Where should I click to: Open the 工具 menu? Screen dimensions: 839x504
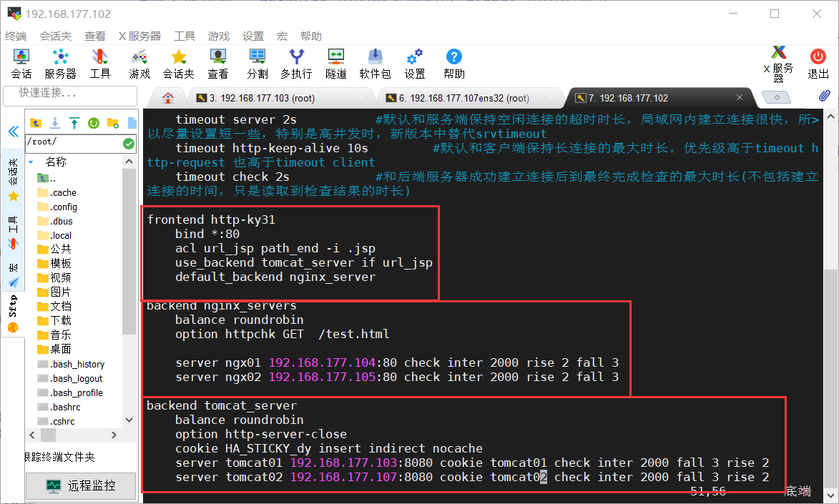(185, 36)
